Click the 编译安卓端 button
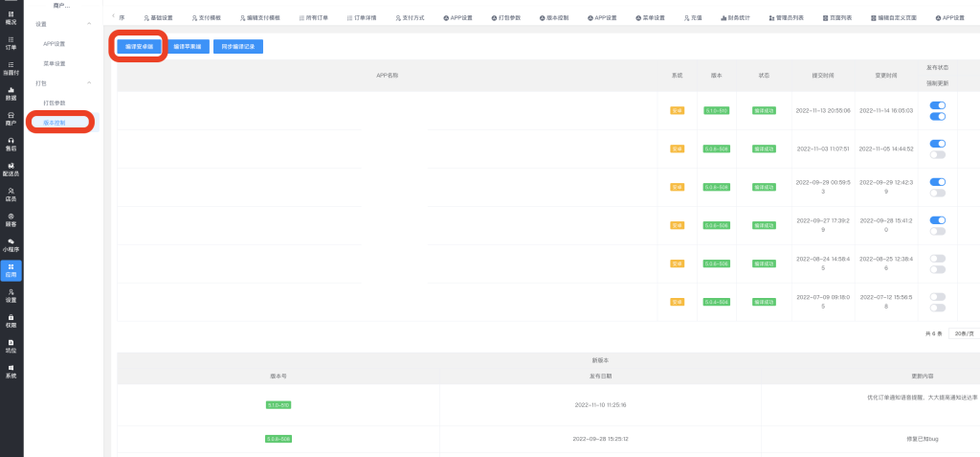The height and width of the screenshot is (457, 980). tap(139, 46)
